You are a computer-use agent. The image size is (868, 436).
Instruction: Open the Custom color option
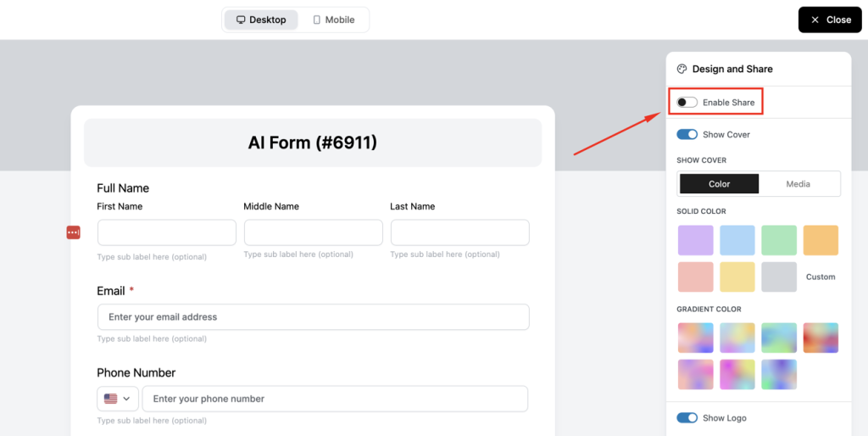[821, 277]
